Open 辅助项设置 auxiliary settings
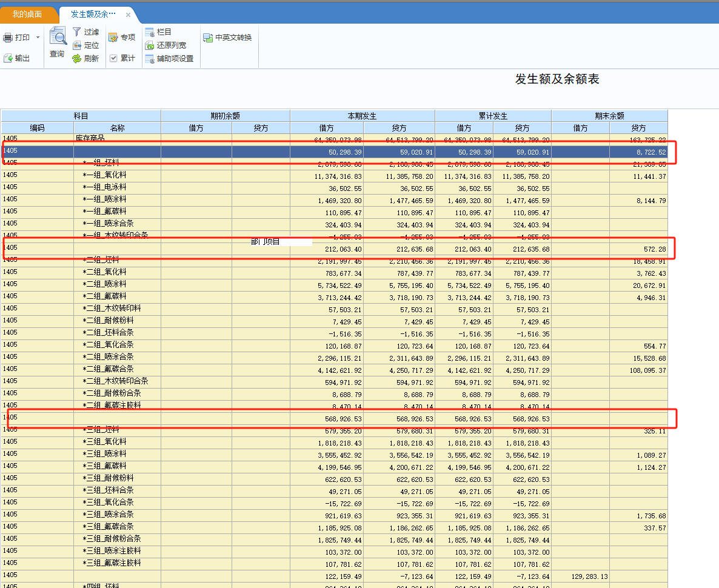 click(149, 59)
